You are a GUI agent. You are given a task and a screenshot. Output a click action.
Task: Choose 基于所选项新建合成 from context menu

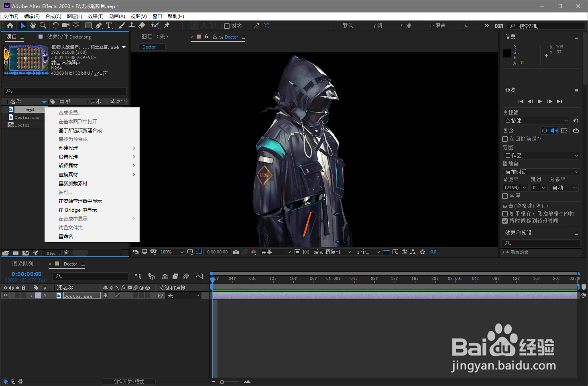point(92,131)
